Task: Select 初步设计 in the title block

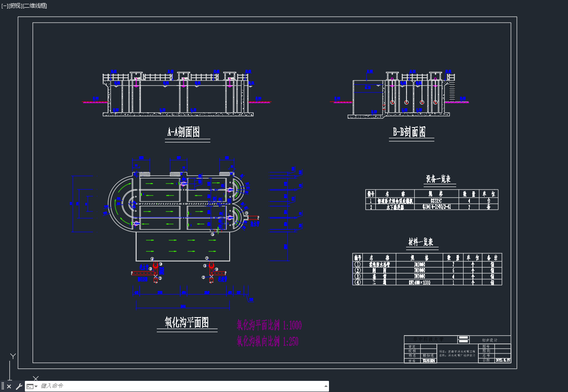Action: pos(490,340)
